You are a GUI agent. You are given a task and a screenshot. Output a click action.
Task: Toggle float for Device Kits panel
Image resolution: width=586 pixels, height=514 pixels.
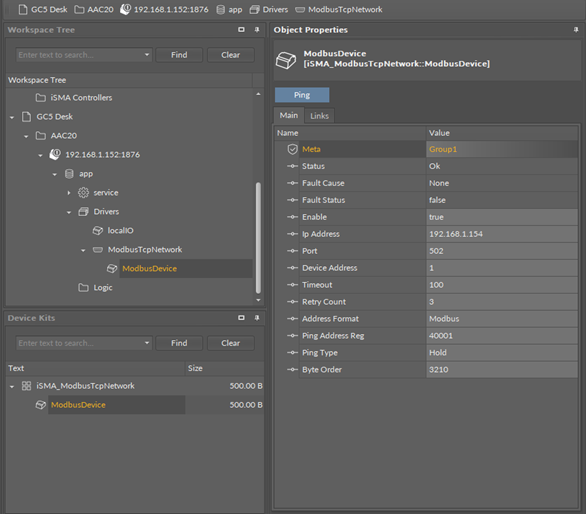coord(241,318)
